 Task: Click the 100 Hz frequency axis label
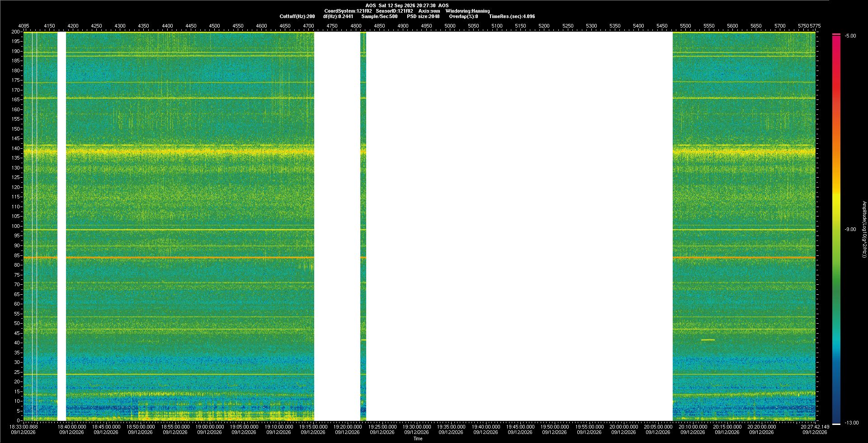point(16,226)
